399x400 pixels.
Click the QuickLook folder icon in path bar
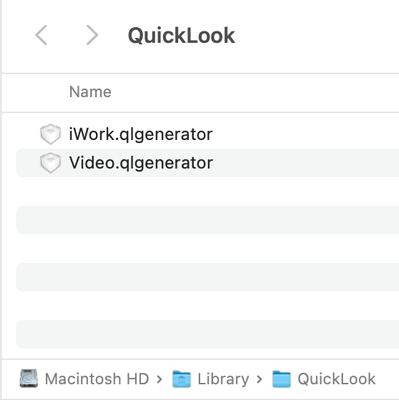click(x=281, y=379)
